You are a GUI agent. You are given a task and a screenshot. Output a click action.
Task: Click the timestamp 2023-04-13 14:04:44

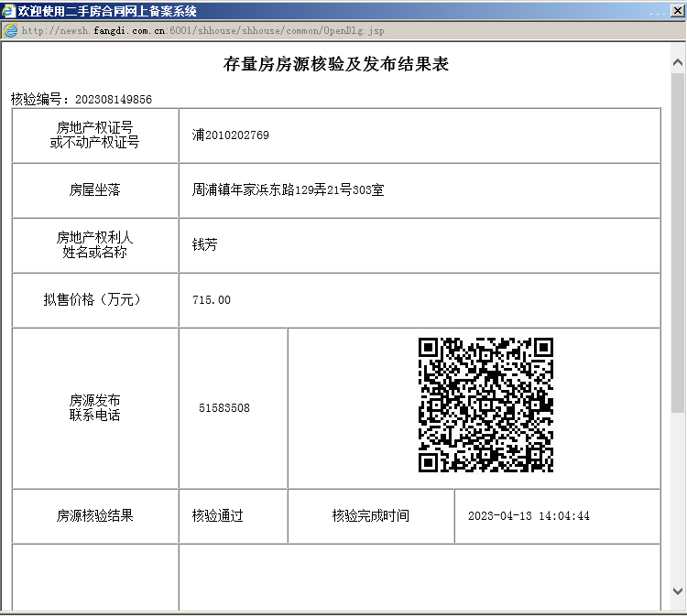(529, 515)
